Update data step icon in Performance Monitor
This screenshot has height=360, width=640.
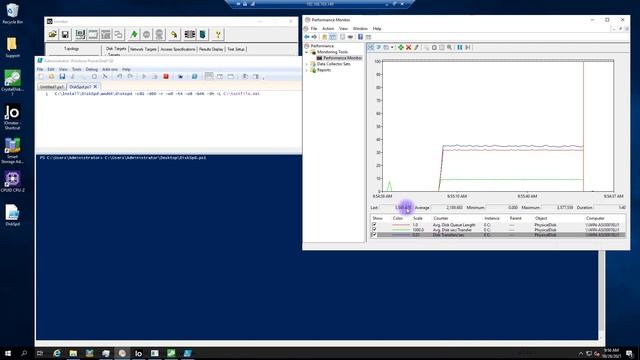467,47
